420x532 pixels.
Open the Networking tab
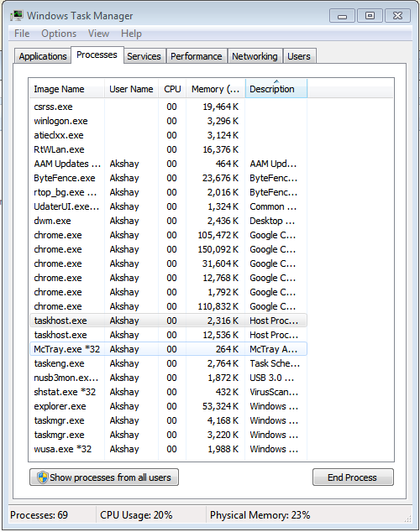pos(255,56)
